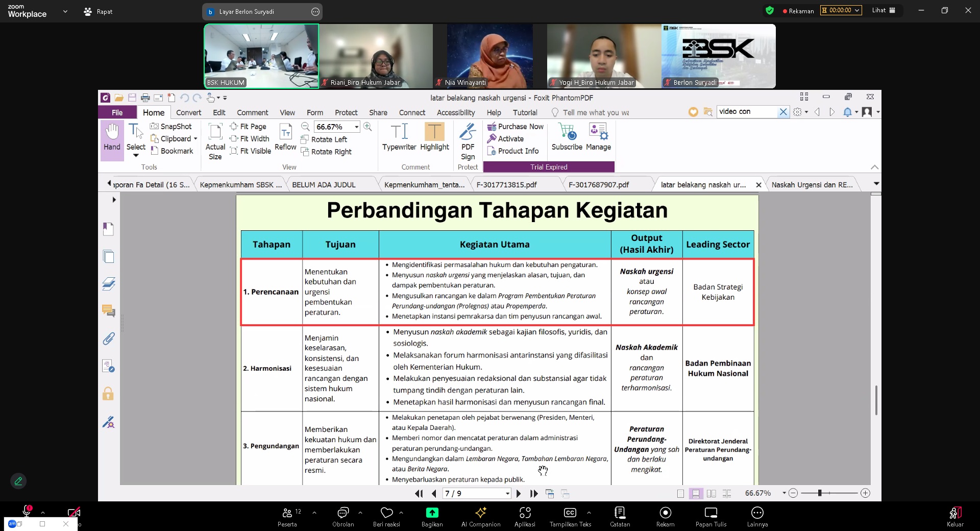The image size is (980, 531).
Task: Open the attachments panel paperclip icon
Action: coord(108,339)
